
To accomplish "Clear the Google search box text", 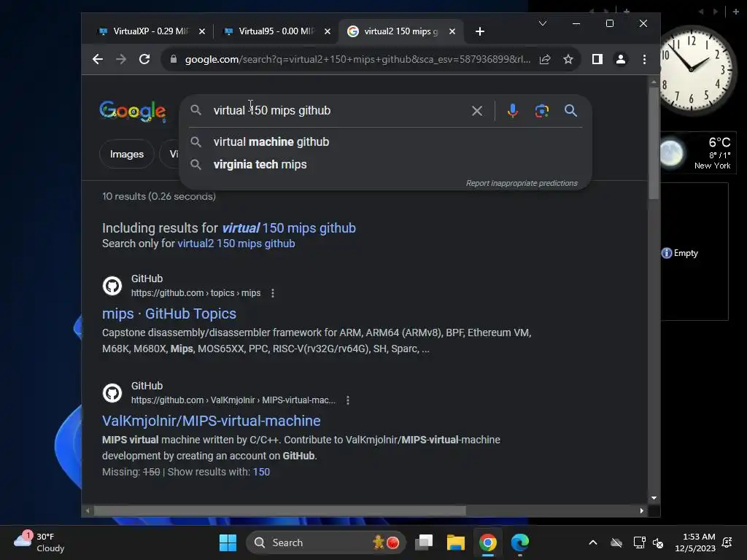I will coord(477,111).
